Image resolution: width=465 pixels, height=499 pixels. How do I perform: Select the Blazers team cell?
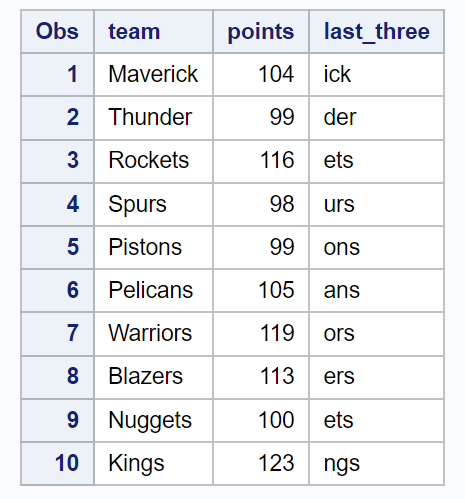[154, 377]
